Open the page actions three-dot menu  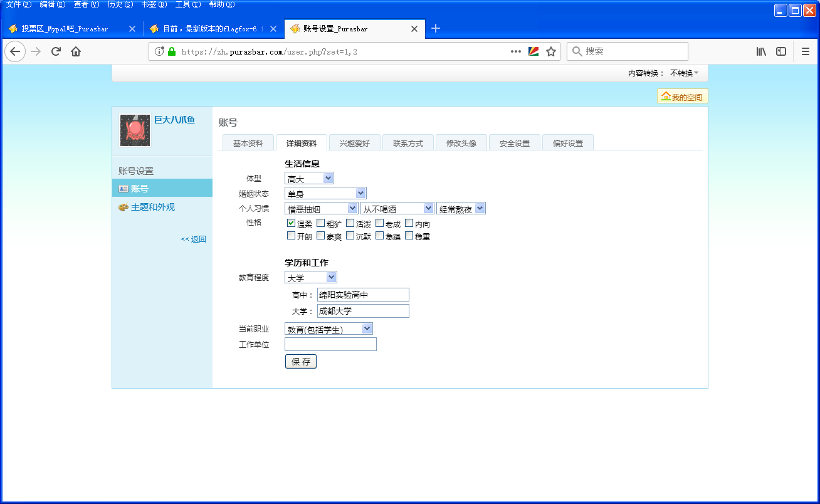point(516,51)
